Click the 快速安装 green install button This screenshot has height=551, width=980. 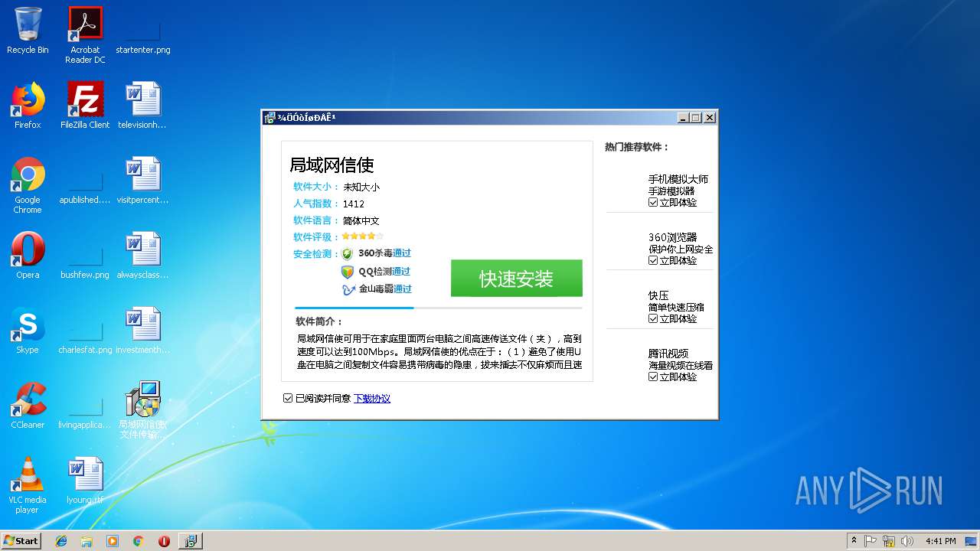517,278
